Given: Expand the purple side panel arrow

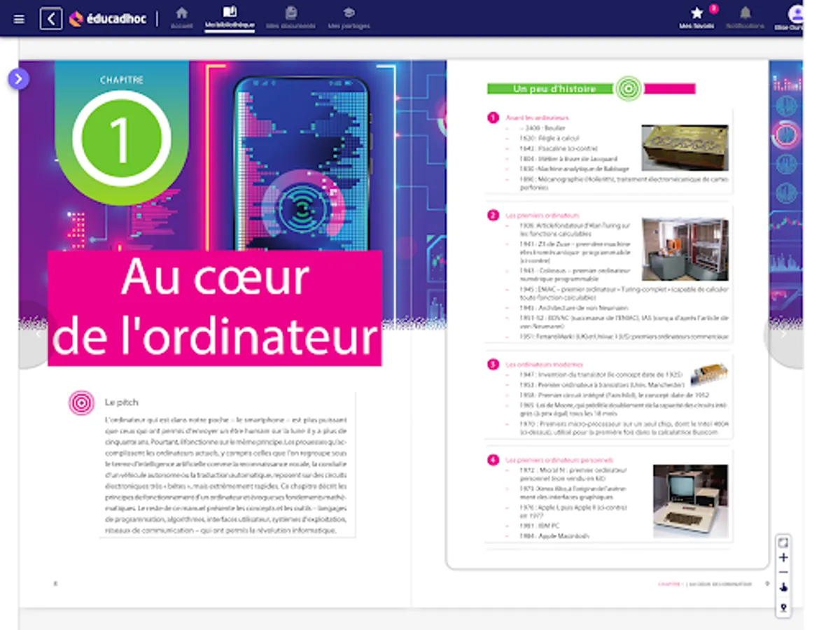Looking at the screenshot, I should tap(19, 79).
